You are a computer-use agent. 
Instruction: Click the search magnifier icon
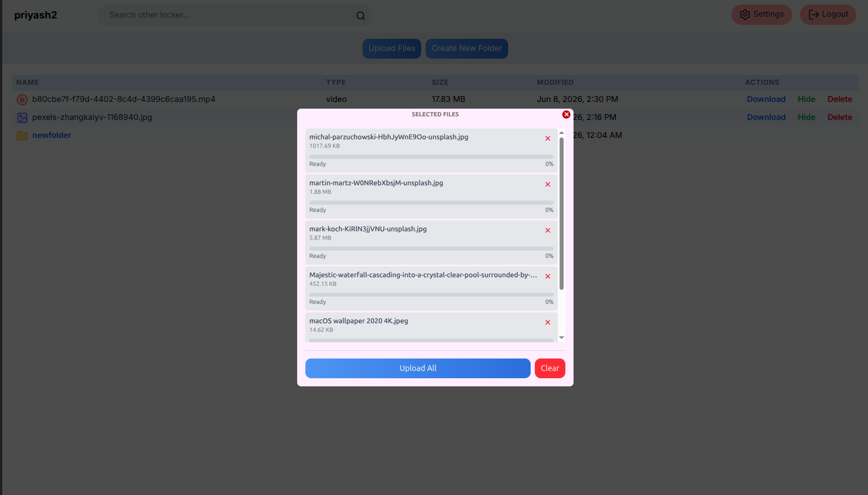click(x=361, y=16)
